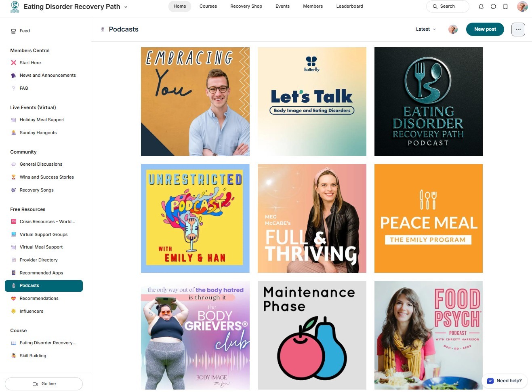Open the notifications bell icon
The image size is (532, 392).
point(481,6)
